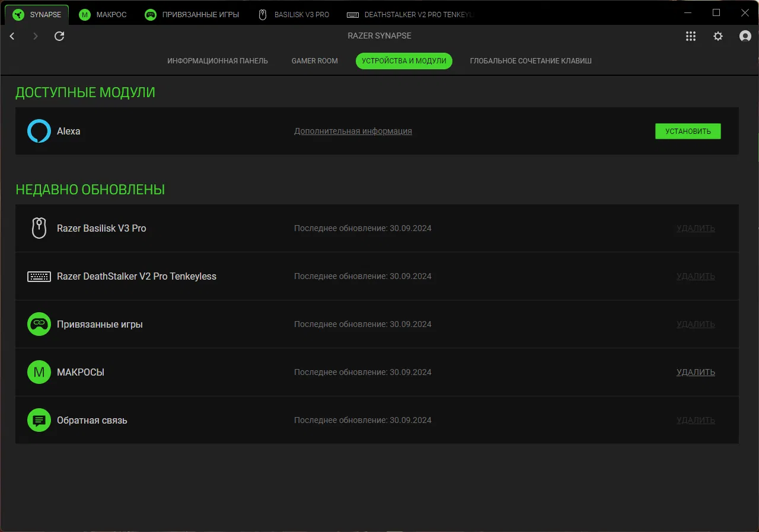Open Дополнительная информация link for Alexa
The height and width of the screenshot is (532, 759).
click(353, 131)
